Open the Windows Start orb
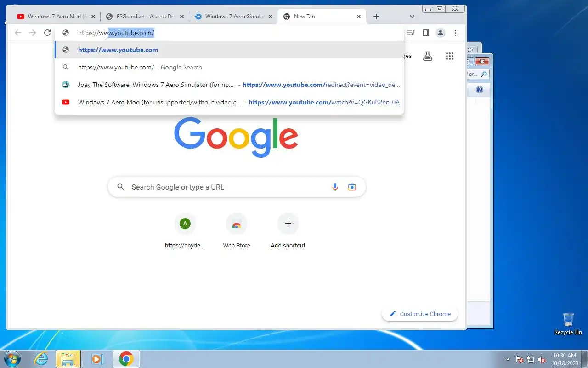 [12, 359]
